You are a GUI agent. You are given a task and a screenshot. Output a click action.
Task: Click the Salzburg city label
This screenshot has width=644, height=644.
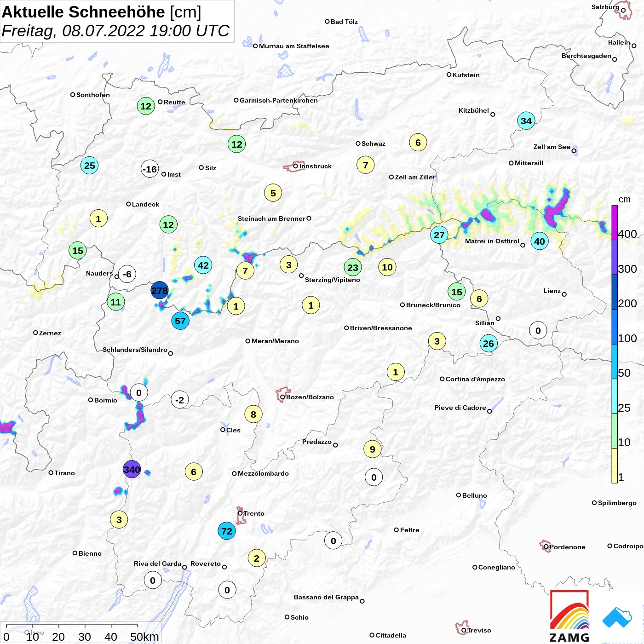coord(605,7)
